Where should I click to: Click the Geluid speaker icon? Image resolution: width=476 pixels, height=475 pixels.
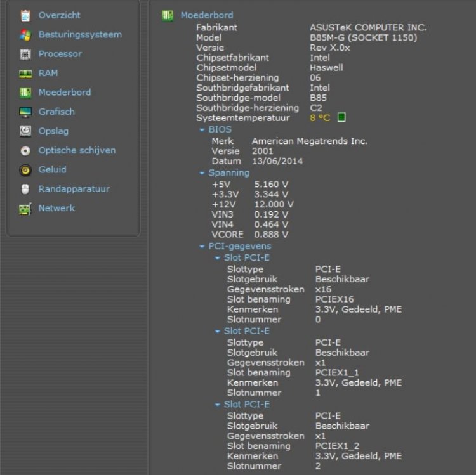click(25, 170)
